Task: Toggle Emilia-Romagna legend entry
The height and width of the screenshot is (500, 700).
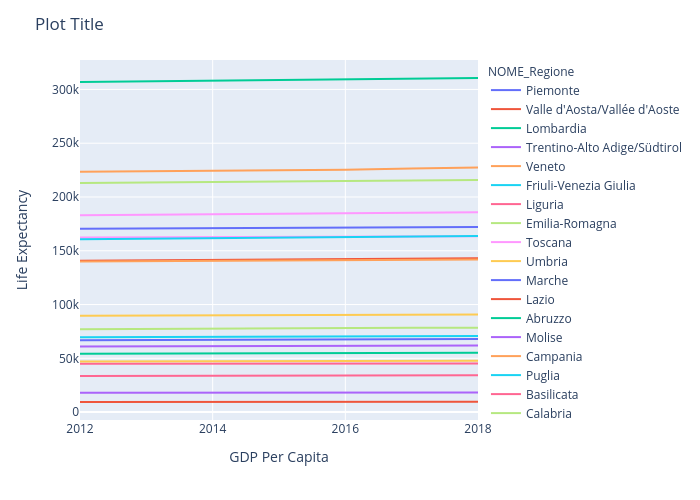Action: tap(570, 224)
